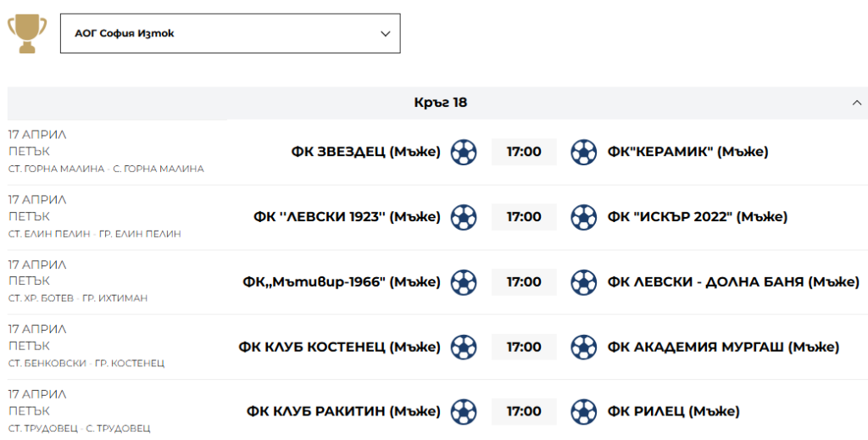Open the ФК ЗВЕЗДЕЦ (Мъже) team link
868x440 pixels.
pyautogui.click(x=365, y=152)
